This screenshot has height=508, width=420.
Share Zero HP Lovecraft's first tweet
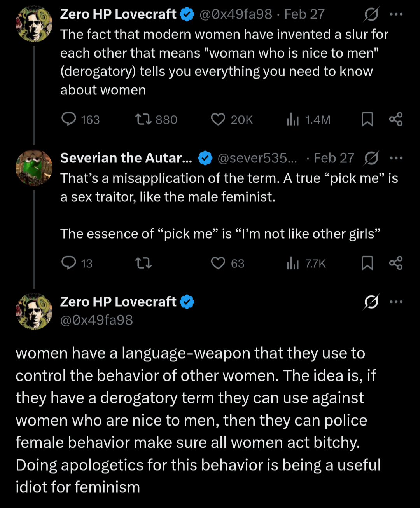(396, 119)
